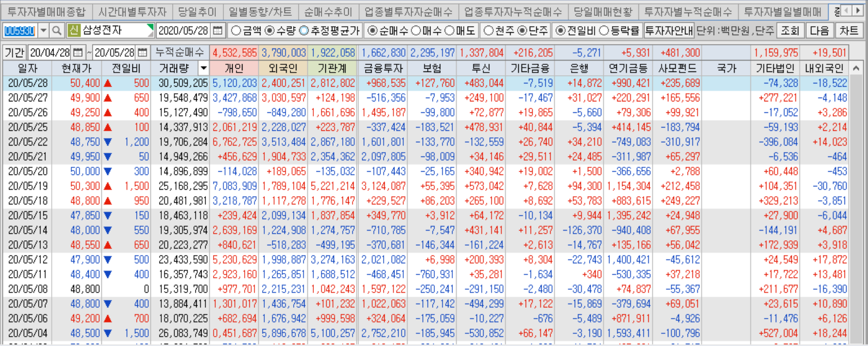
Task: Open the 투자자별누적순매수 tab
Action: [x=688, y=11]
